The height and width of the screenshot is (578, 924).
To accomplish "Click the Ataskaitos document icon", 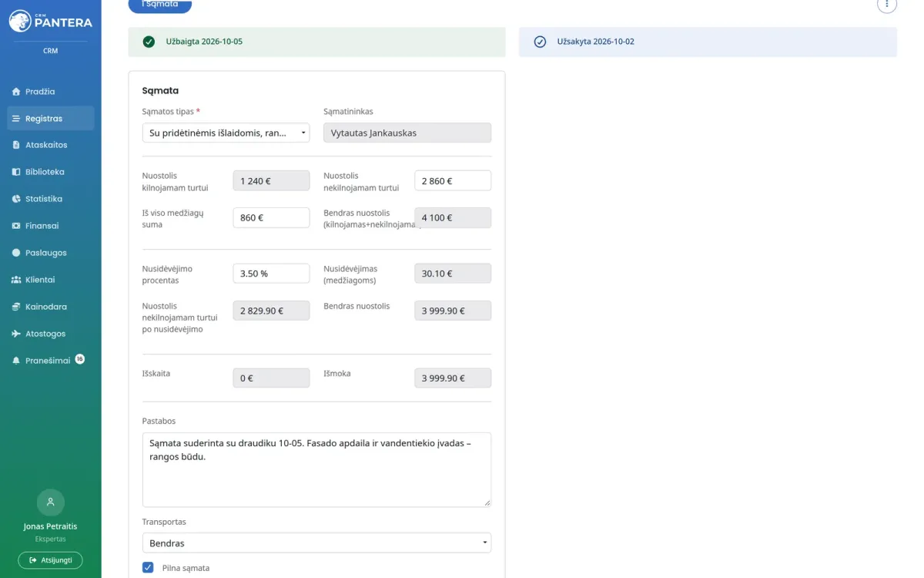I will [16, 145].
